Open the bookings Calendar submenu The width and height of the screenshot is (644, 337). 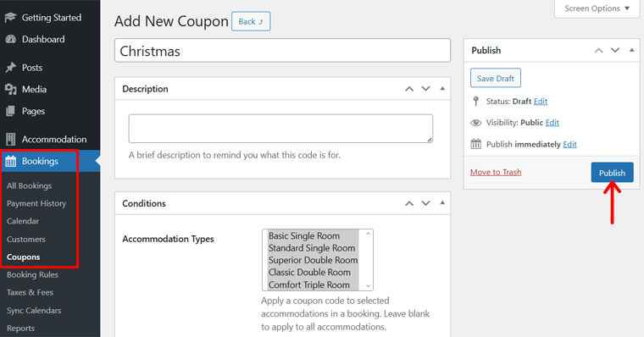23,221
